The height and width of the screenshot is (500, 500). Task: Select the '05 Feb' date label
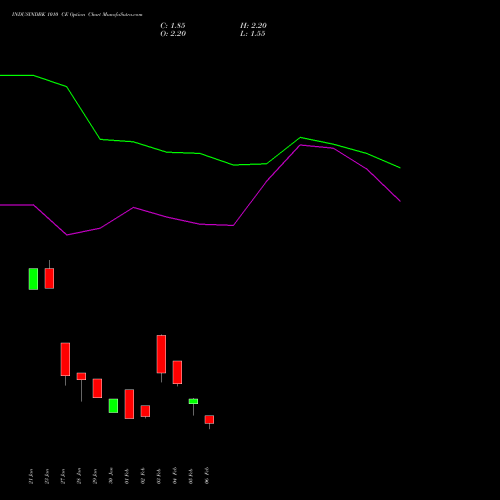point(191,476)
